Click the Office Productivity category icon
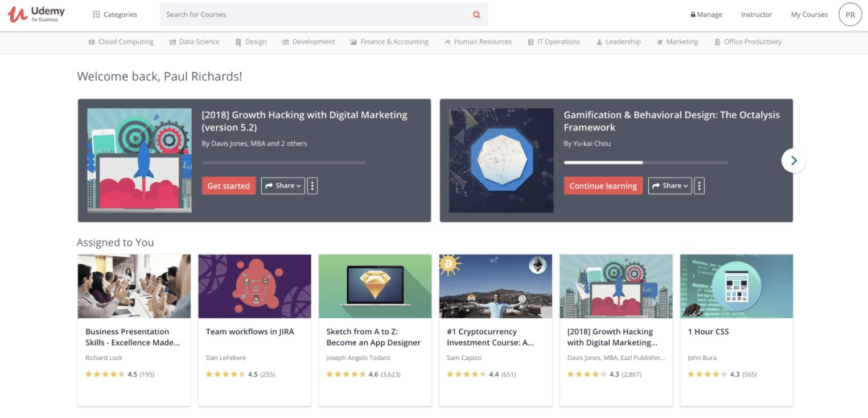This screenshot has width=868, height=418. click(718, 42)
